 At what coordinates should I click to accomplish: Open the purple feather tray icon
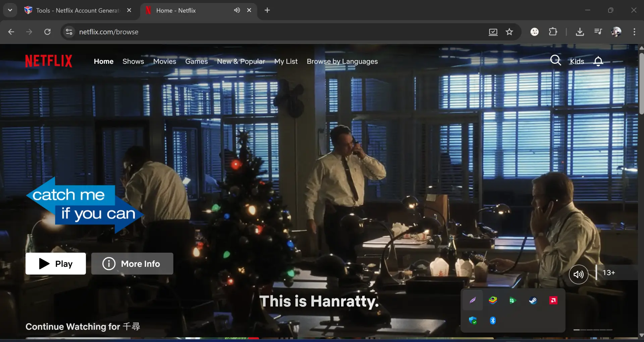tap(473, 300)
